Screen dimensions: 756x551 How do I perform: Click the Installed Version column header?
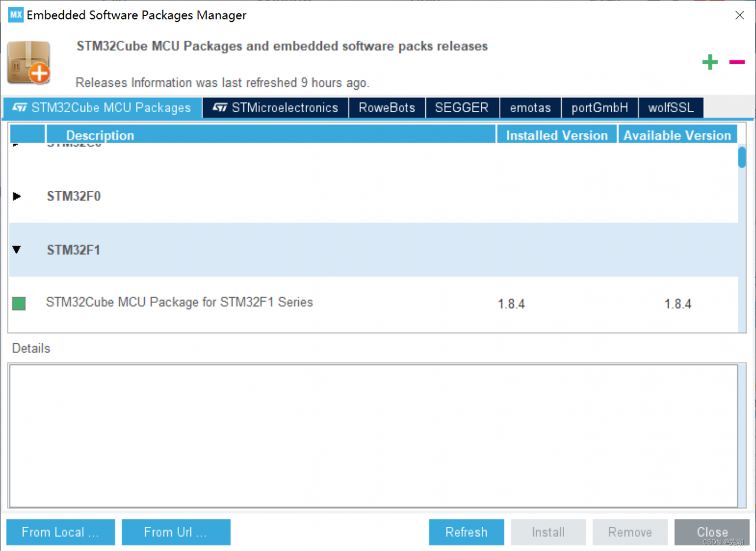click(557, 135)
